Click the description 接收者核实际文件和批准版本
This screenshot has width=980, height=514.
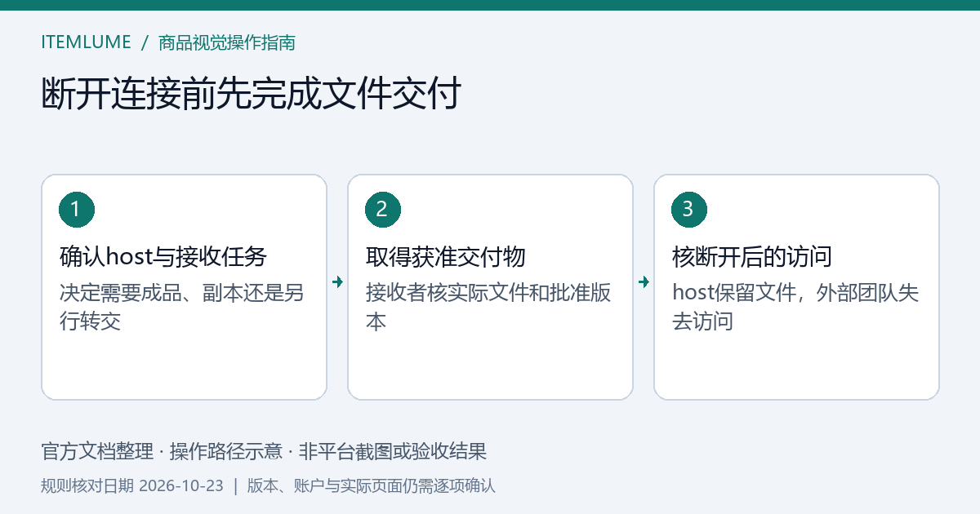point(488,307)
